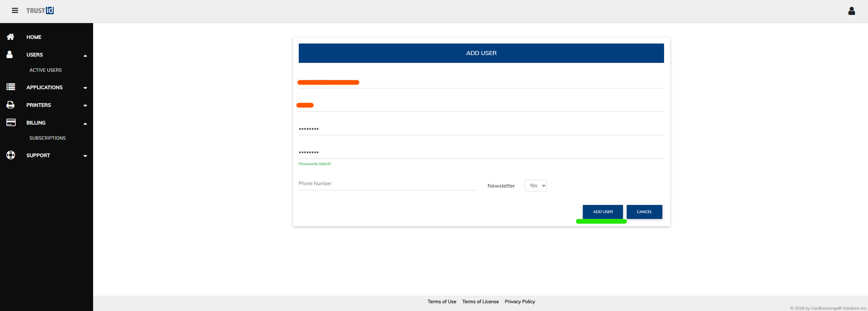Screen dimensions: 868x311
Task: Go to Subscriptions under Billing
Action: pyautogui.click(x=48, y=138)
